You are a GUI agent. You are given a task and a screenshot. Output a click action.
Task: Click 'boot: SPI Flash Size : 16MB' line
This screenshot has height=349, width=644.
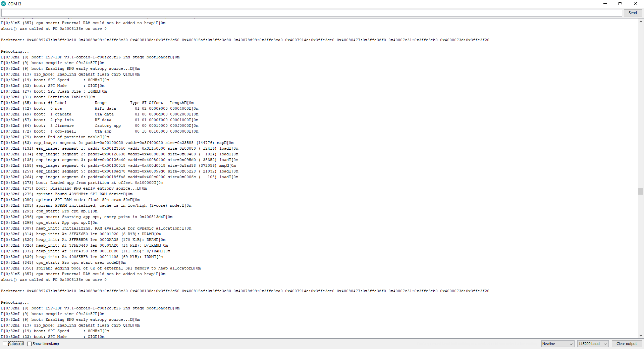pyautogui.click(x=54, y=91)
